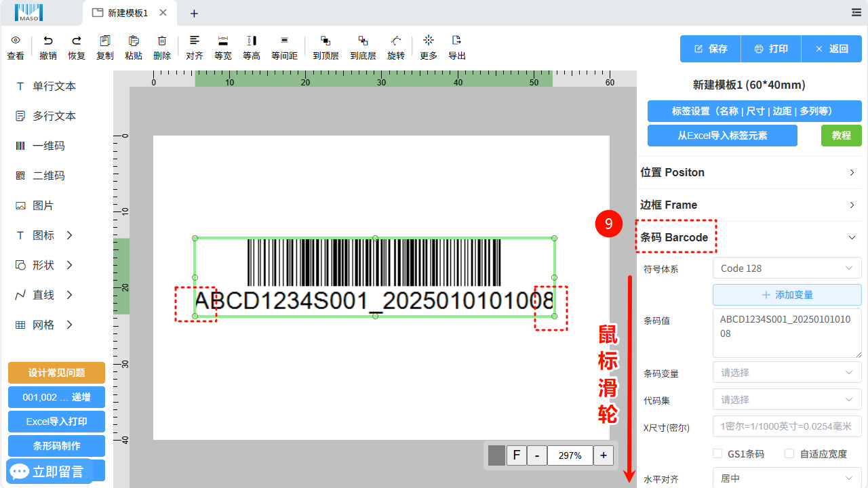Paste using the 粘贴 icon
This screenshot has width=868, height=488.
point(134,41)
